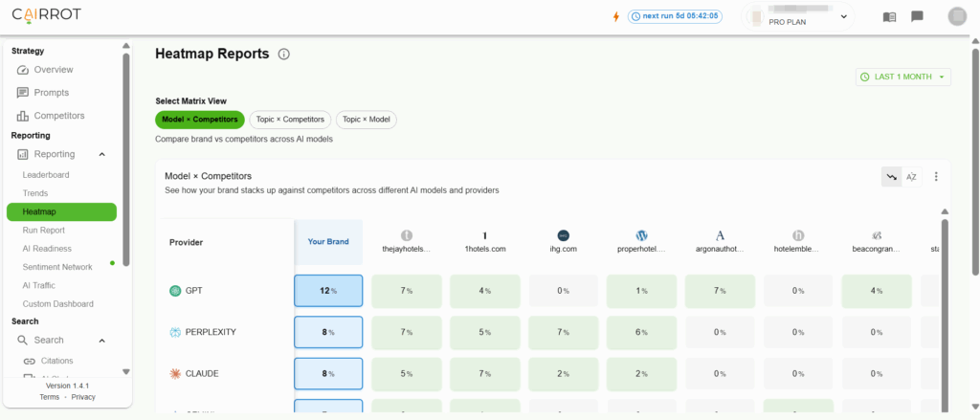Click the Claude provider icon
The height and width of the screenshot is (420, 980).
(x=175, y=374)
